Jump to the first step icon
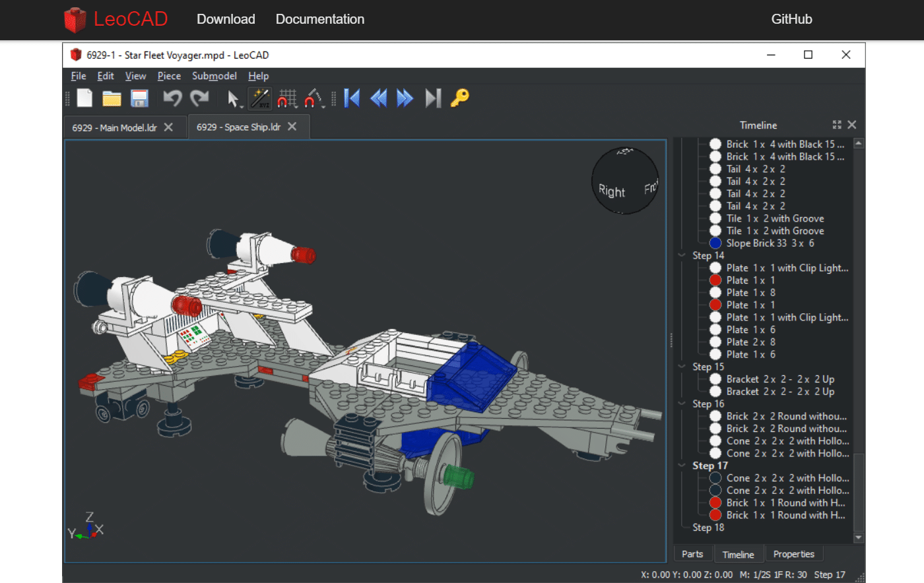The image size is (924, 583). [x=352, y=99]
